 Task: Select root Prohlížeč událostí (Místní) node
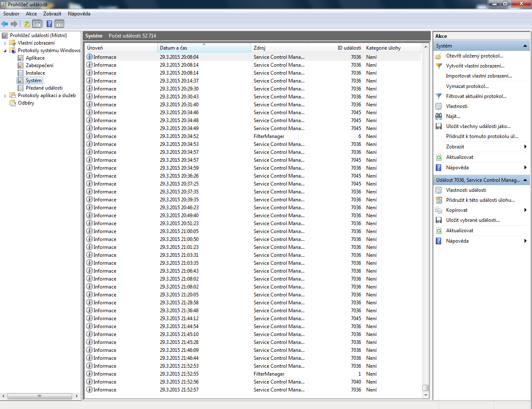pyautogui.click(x=38, y=35)
